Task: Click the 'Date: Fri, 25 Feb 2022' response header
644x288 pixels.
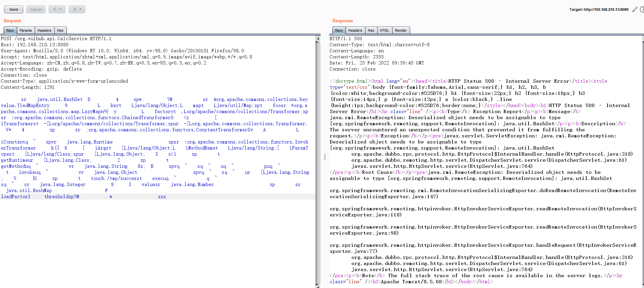Action: click(377, 63)
